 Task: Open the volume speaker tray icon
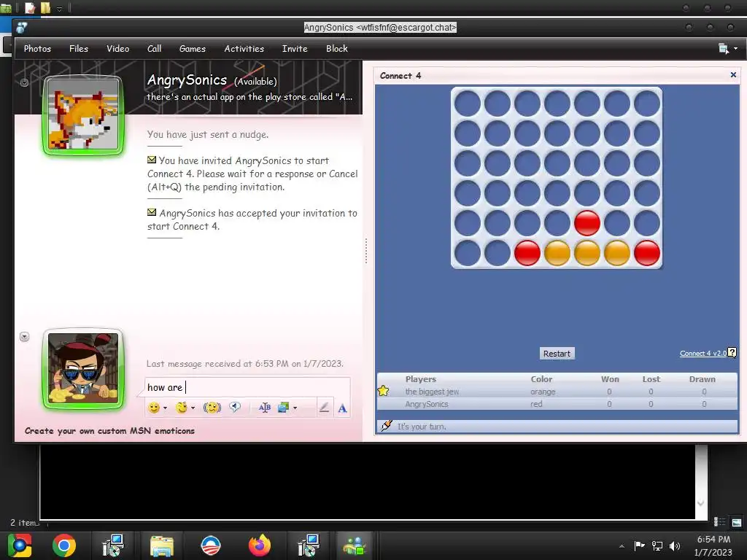(x=675, y=545)
